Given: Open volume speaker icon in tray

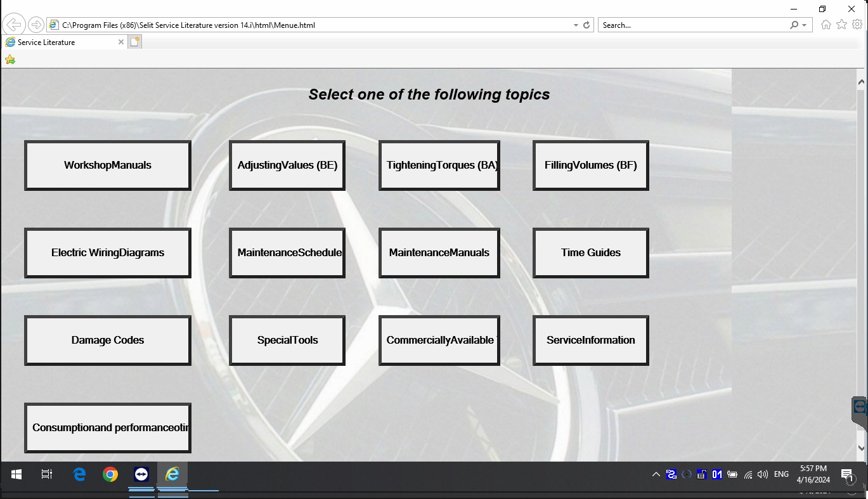Looking at the screenshot, I should [x=763, y=474].
